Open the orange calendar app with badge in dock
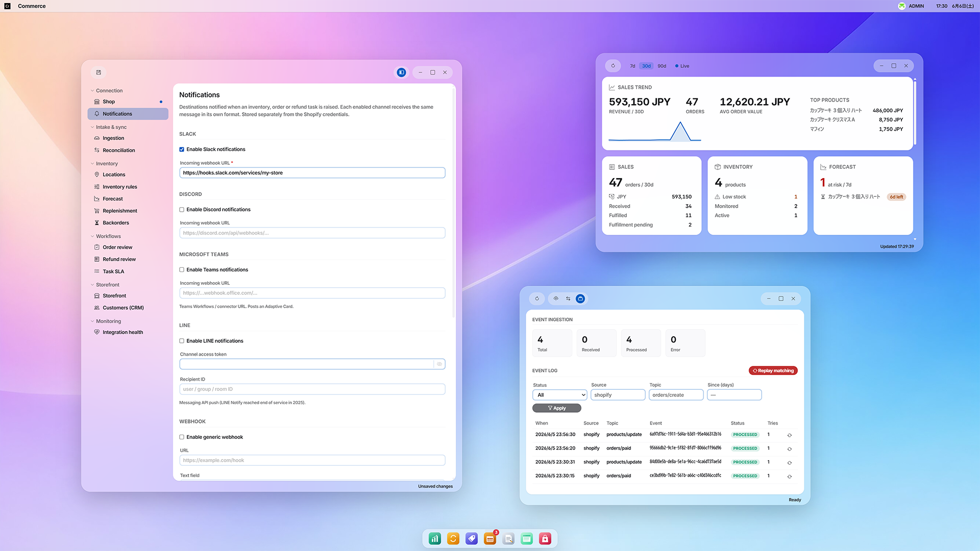The width and height of the screenshot is (980, 551). click(490, 539)
